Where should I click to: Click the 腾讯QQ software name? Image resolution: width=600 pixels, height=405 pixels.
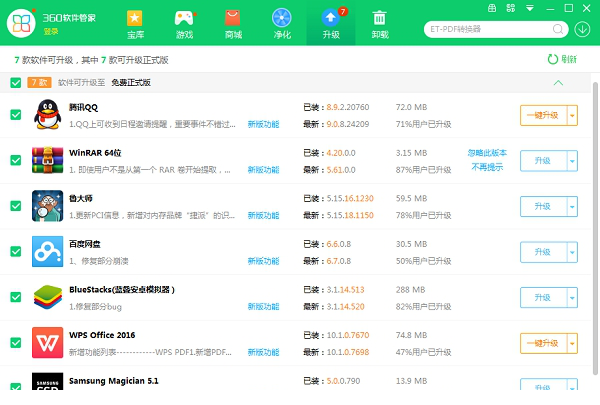click(x=83, y=107)
